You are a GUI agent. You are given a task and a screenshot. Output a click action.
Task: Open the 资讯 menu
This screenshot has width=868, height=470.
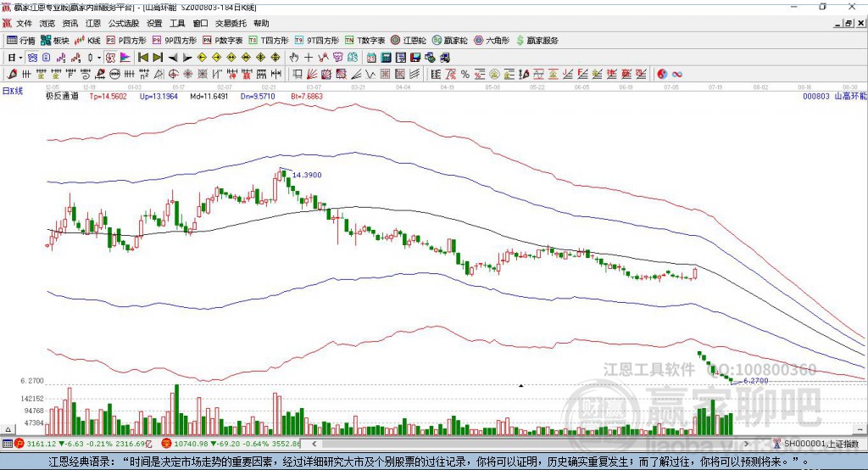pos(70,23)
